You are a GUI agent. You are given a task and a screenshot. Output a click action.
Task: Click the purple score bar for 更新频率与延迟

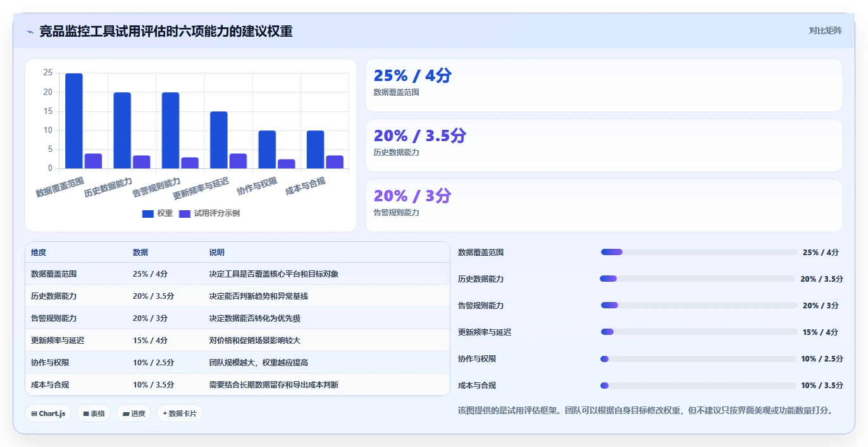click(238, 161)
